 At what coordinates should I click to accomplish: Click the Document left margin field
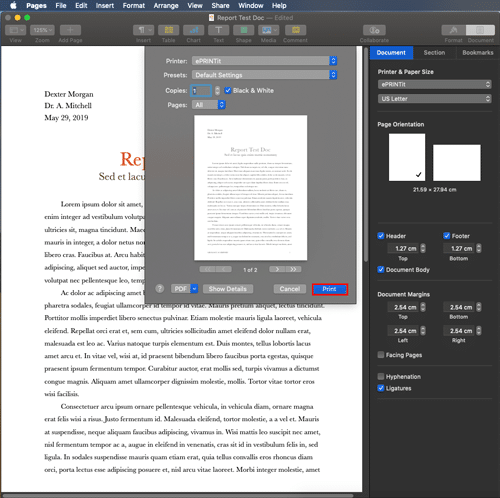coord(403,331)
